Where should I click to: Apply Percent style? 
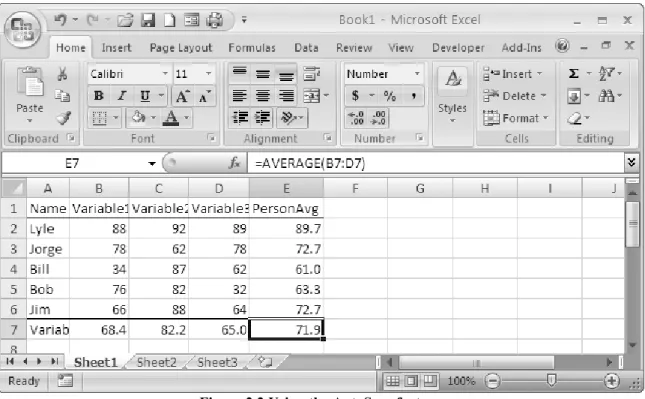(x=389, y=96)
